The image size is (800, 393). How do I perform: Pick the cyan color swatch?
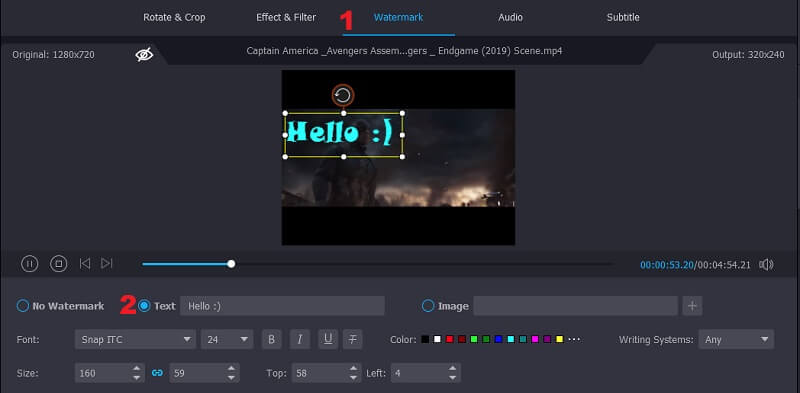tap(511, 339)
